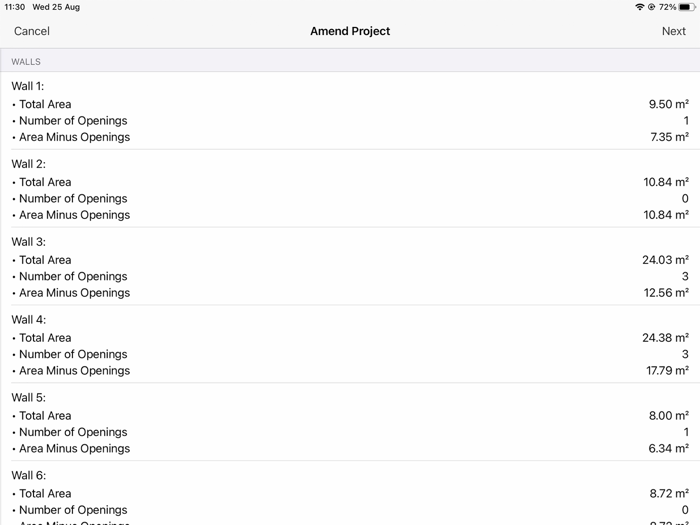This screenshot has height=525, width=700.
Task: Select Wall 5 Total Area 8.00 m²
Action: click(669, 416)
